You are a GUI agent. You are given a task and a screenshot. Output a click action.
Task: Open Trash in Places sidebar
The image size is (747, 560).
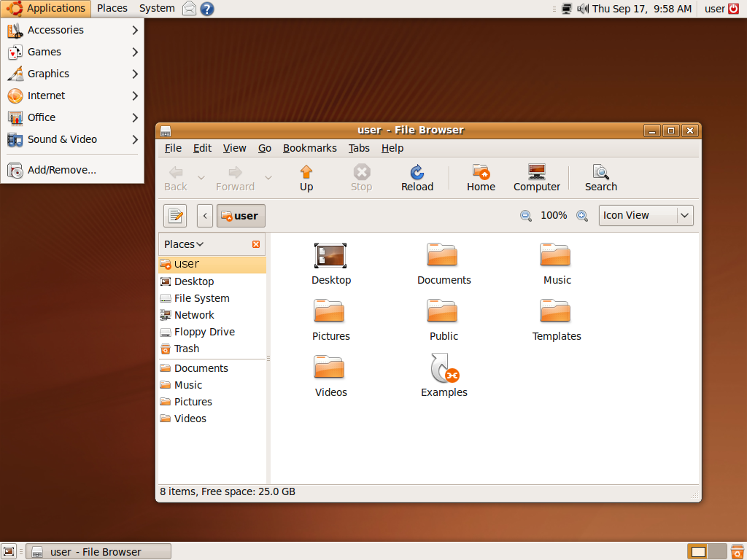pyautogui.click(x=212, y=349)
